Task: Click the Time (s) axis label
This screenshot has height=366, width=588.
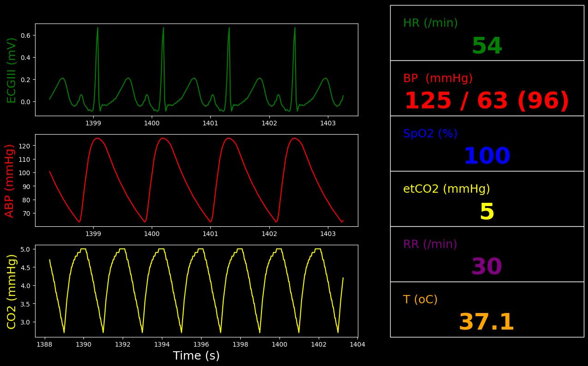Action: [x=196, y=356]
